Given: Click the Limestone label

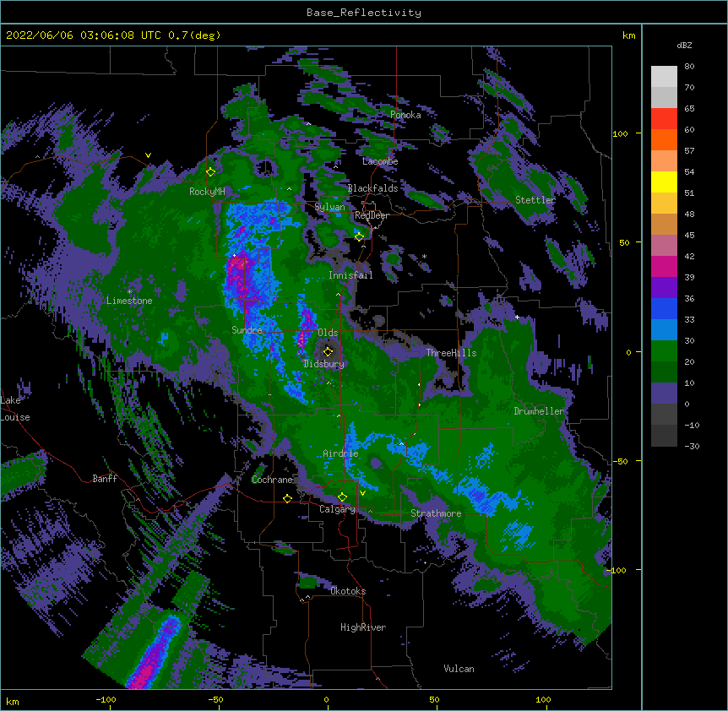Looking at the screenshot, I should click(x=129, y=301).
